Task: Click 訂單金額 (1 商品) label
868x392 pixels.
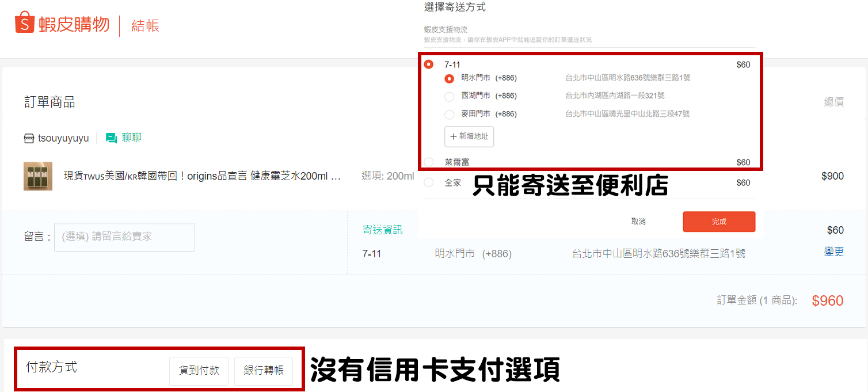Action: 757,300
